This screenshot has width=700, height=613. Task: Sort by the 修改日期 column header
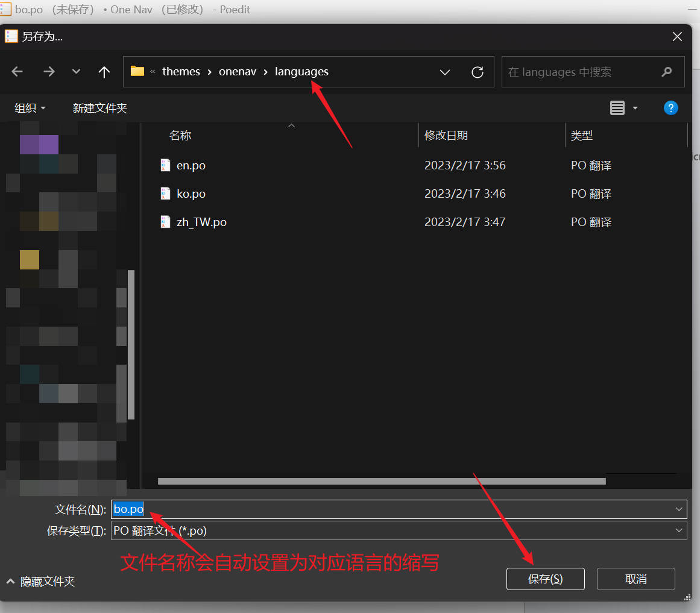point(446,135)
